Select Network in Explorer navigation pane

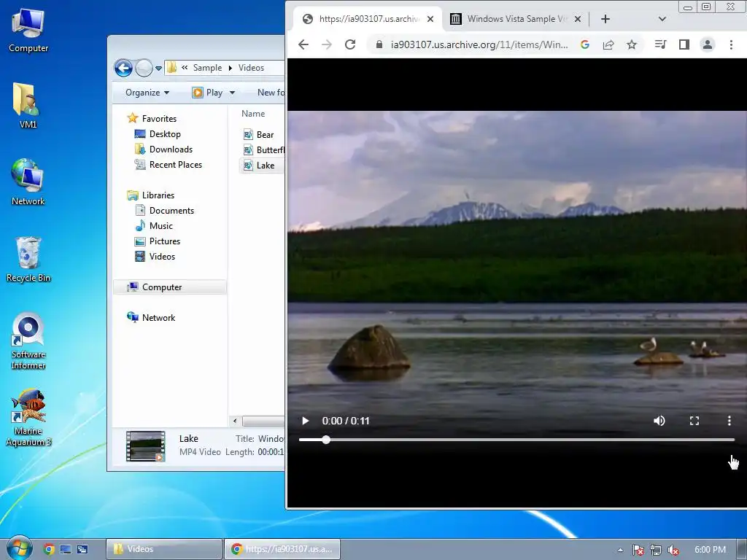coord(151,318)
